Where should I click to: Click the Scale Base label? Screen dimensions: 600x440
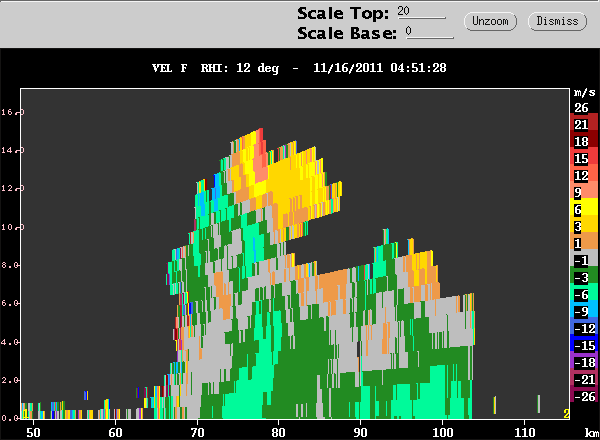(x=347, y=33)
